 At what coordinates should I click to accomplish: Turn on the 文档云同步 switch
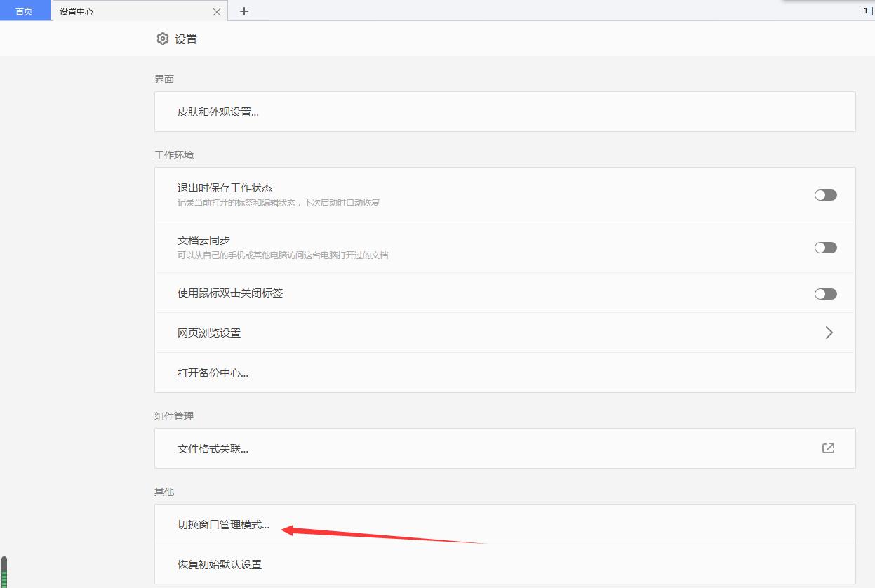click(825, 247)
